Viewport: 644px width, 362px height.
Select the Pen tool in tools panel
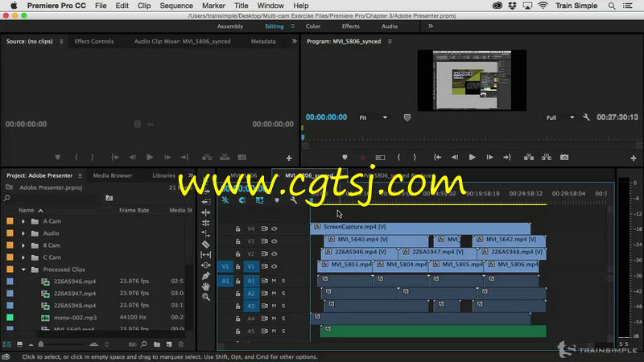(x=206, y=276)
